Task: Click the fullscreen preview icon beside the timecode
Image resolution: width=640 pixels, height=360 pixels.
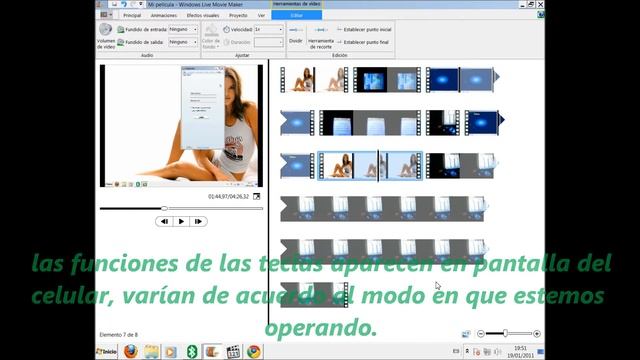Action: pyautogui.click(x=256, y=196)
